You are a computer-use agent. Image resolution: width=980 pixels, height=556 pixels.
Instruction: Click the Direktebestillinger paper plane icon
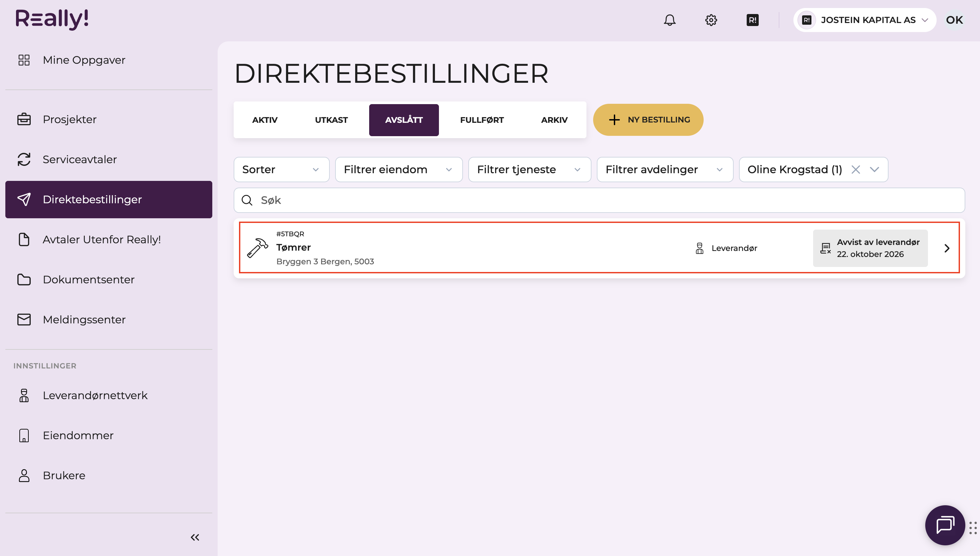(24, 199)
